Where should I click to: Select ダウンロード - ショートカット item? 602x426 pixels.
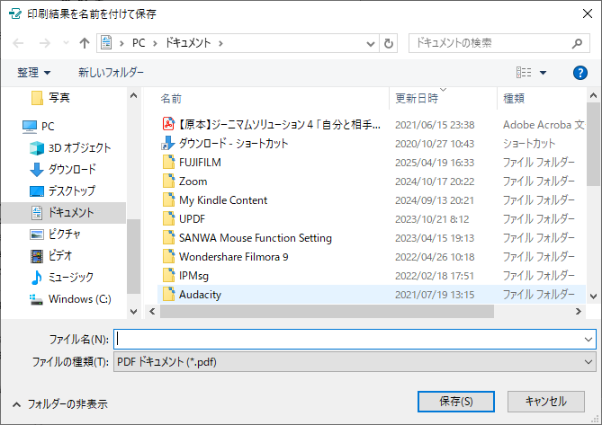233,144
